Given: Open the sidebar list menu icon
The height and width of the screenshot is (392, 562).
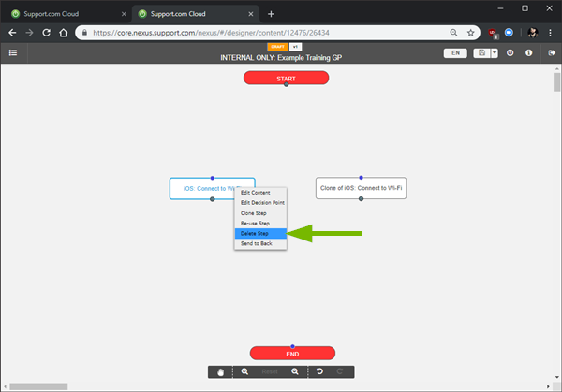Looking at the screenshot, I should [13, 53].
